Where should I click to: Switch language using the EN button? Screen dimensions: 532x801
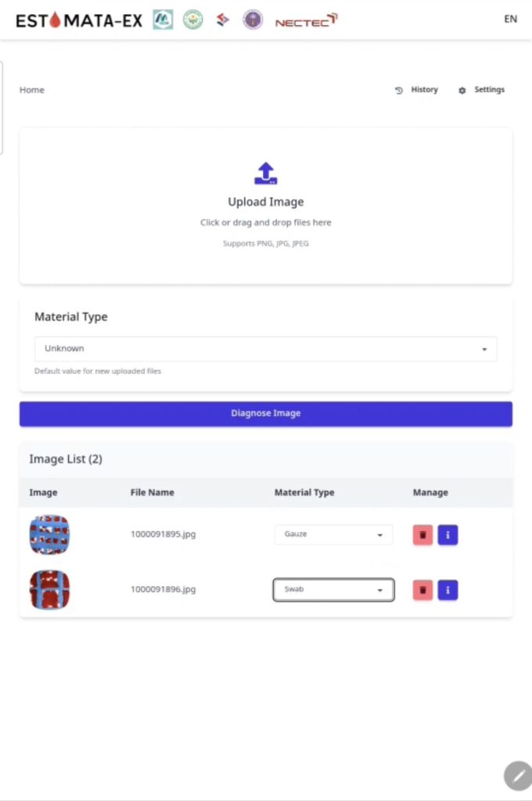510,20
